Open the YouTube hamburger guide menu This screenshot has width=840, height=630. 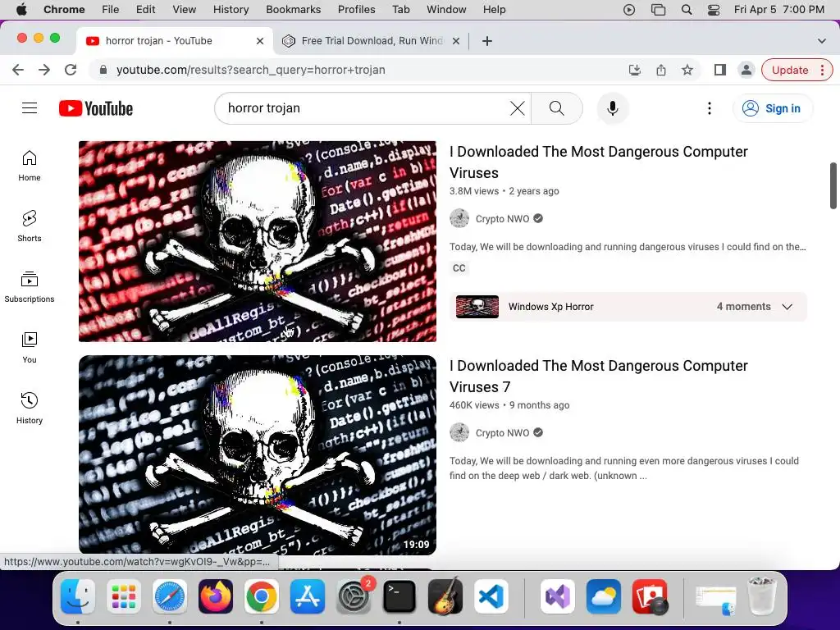(x=30, y=108)
